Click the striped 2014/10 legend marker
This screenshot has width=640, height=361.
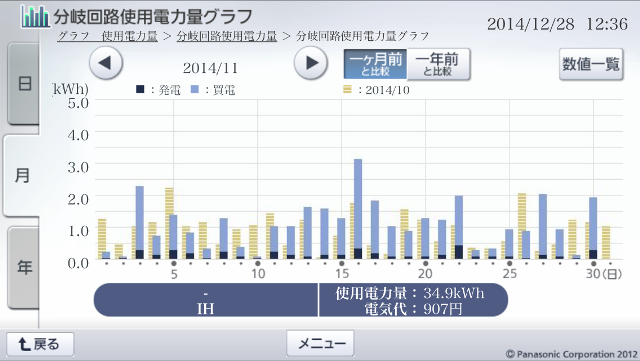[x=347, y=89]
